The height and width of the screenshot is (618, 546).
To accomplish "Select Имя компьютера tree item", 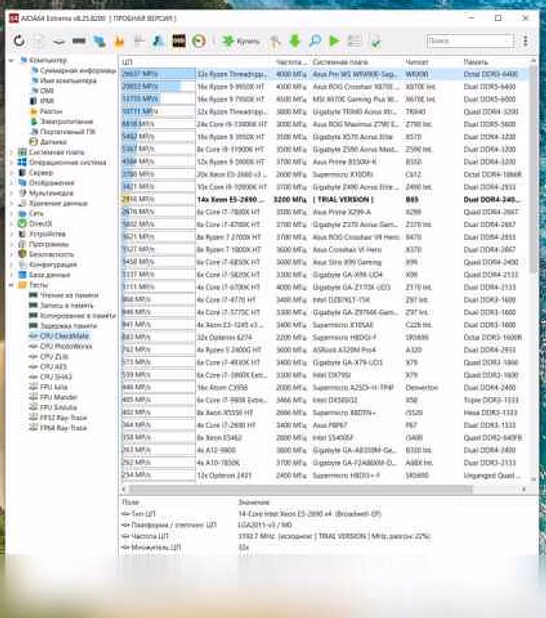I will [x=68, y=80].
